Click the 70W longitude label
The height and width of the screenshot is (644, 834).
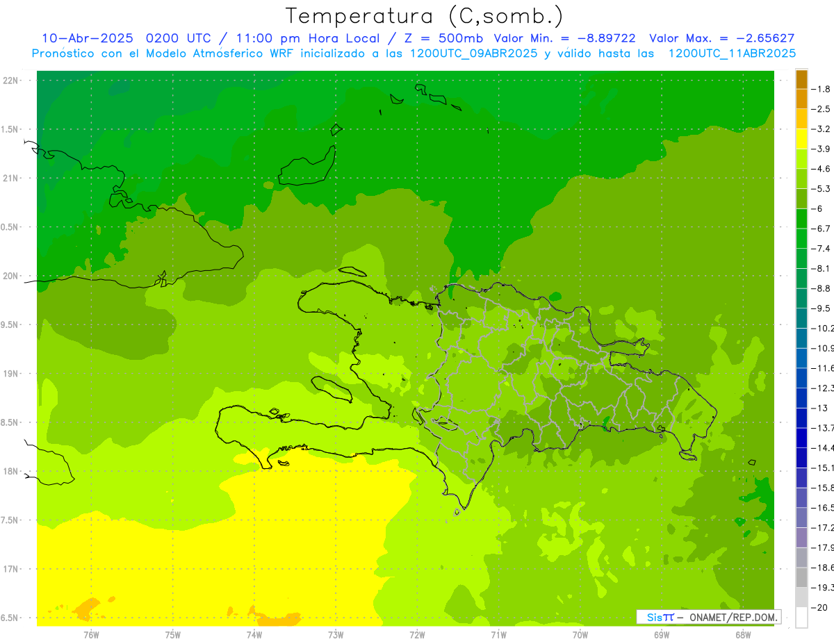coord(580,634)
